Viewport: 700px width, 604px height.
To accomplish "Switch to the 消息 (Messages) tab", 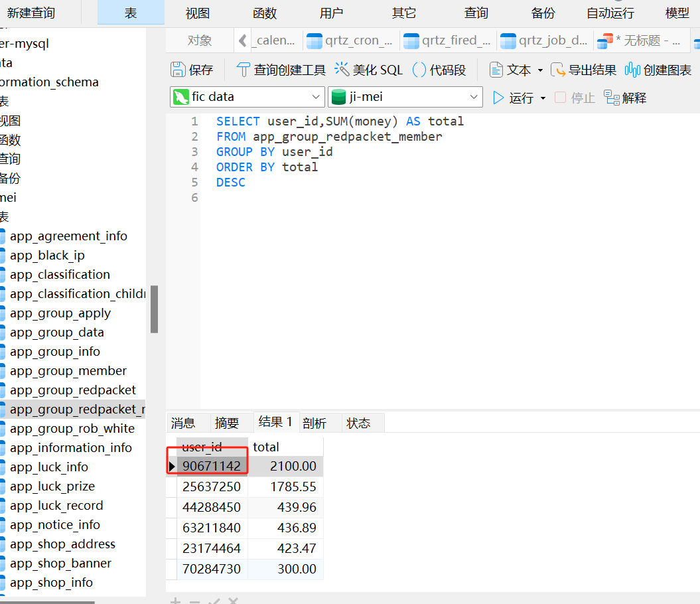I will tap(183, 423).
